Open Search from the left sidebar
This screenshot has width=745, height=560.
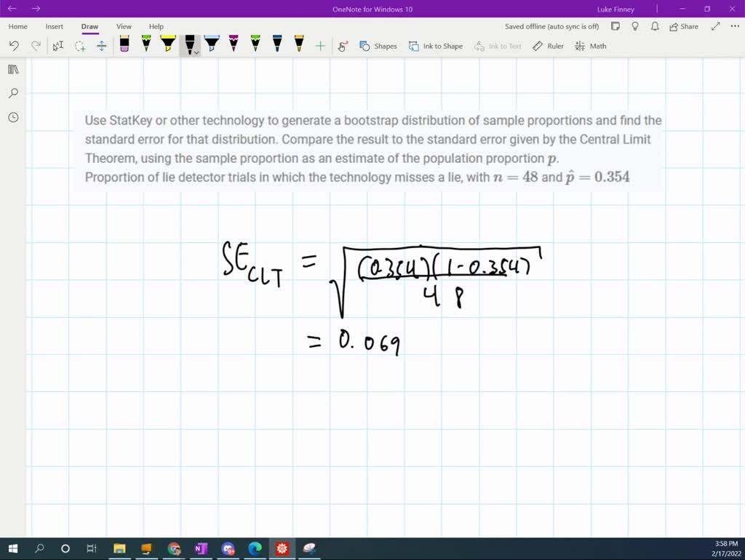pos(12,93)
